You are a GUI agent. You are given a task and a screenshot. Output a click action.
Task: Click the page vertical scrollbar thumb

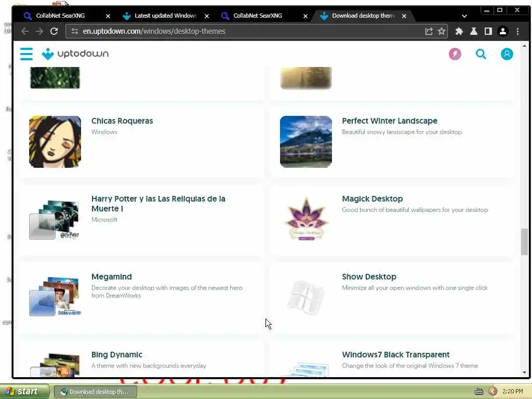[x=525, y=242]
